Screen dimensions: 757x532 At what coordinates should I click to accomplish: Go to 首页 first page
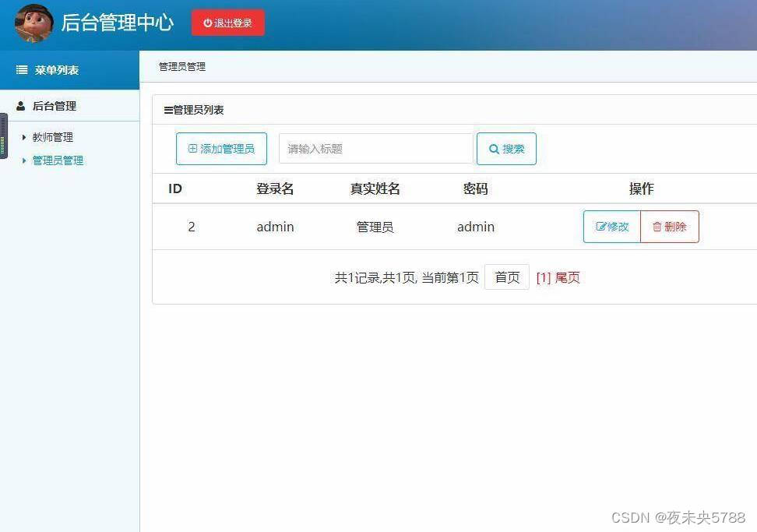click(x=507, y=277)
